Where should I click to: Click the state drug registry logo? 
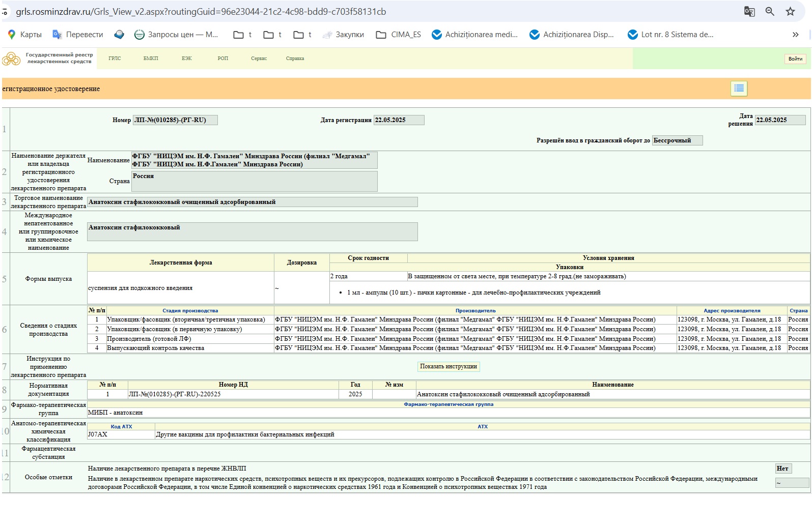pos(48,59)
